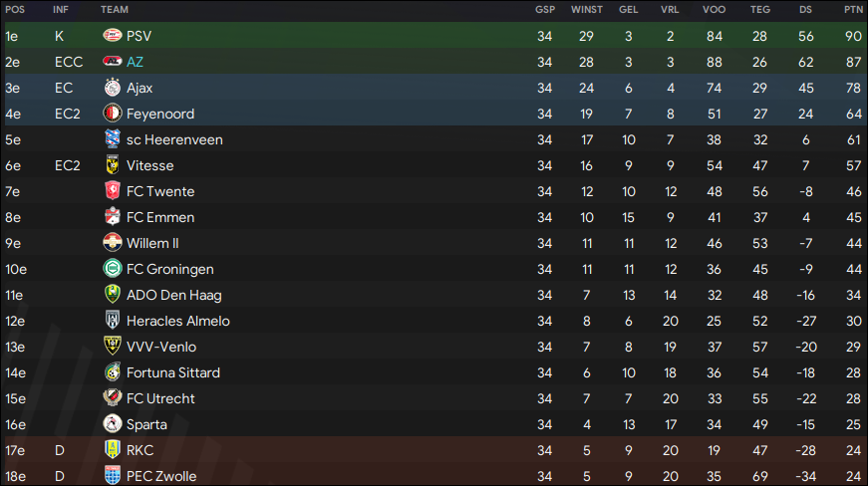Open the Sparta team link
Viewport: 868px width, 486px height.
point(146,424)
